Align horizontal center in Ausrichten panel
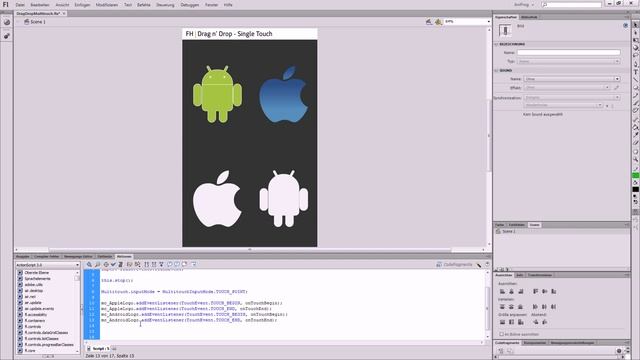The image size is (640, 360). 511,291
